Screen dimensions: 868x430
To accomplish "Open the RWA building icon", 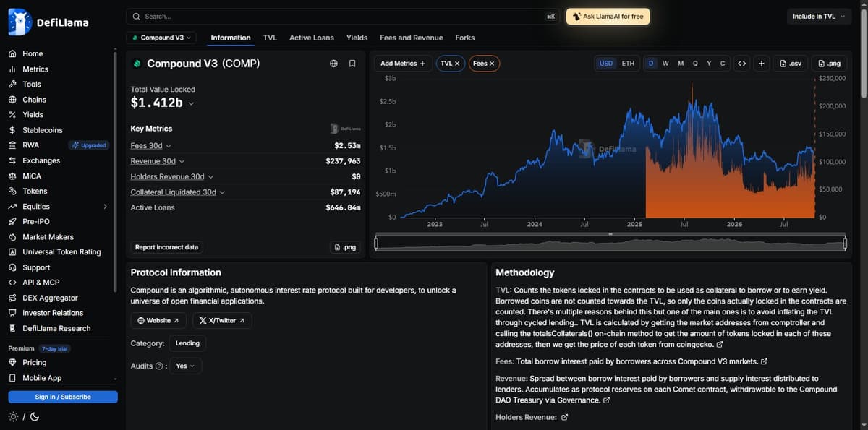I will click(x=12, y=145).
